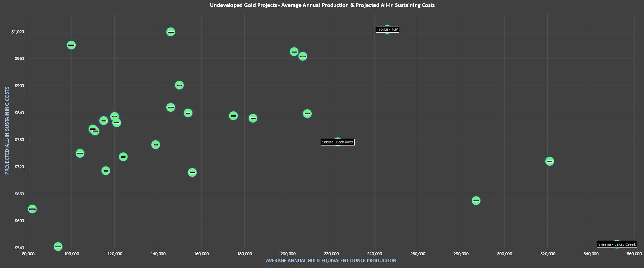Click the $720 y-axis tick label
This screenshot has width=644, height=268.
(19, 167)
